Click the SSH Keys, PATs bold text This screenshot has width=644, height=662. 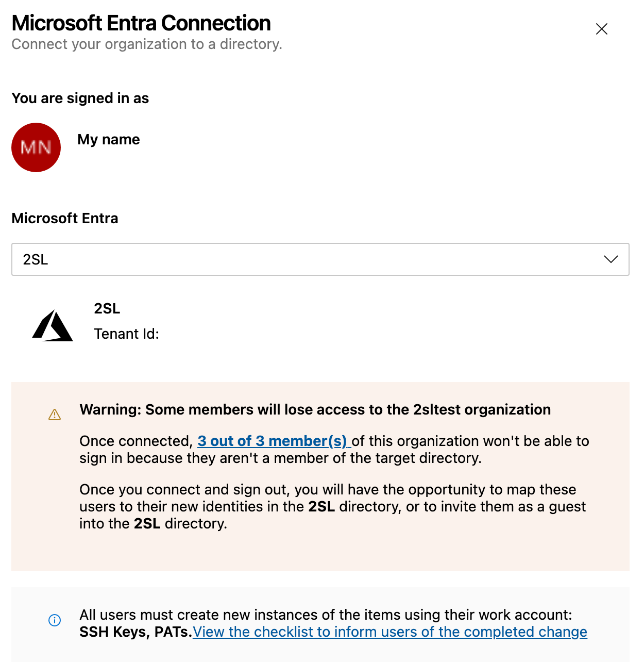[x=136, y=632]
